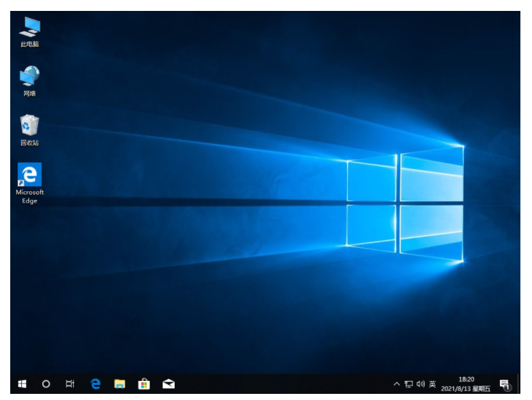Click the Cortana circle icon
The width and height of the screenshot is (532, 400).
(46, 384)
